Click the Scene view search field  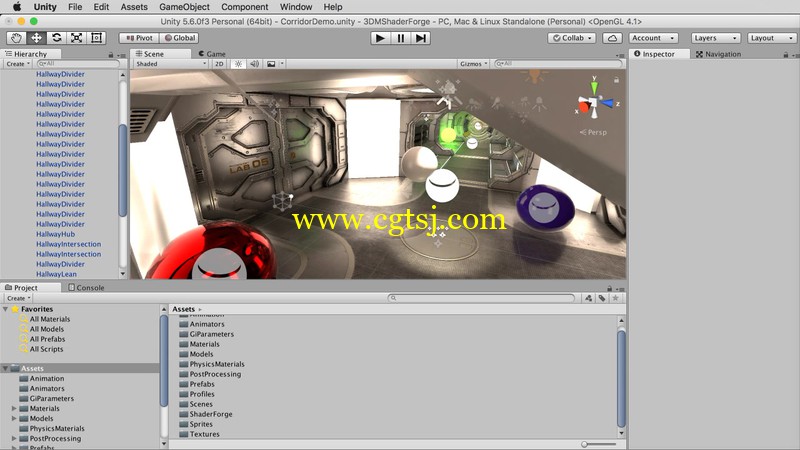(558, 64)
